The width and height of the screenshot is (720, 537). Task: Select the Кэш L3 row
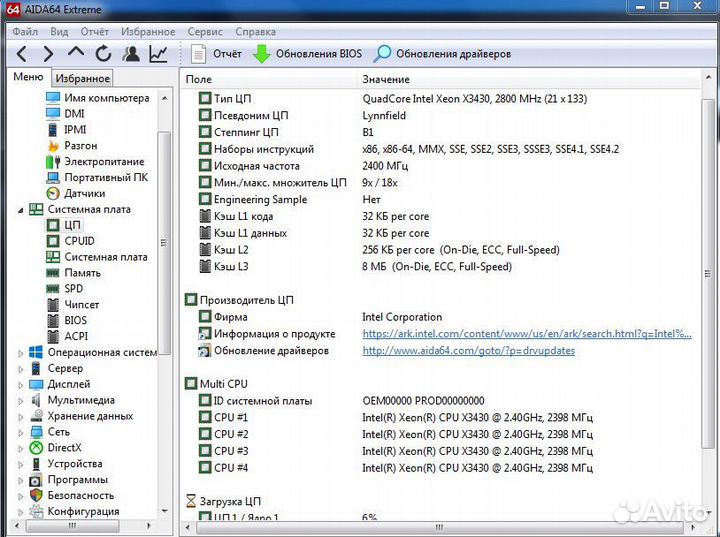[441, 266]
